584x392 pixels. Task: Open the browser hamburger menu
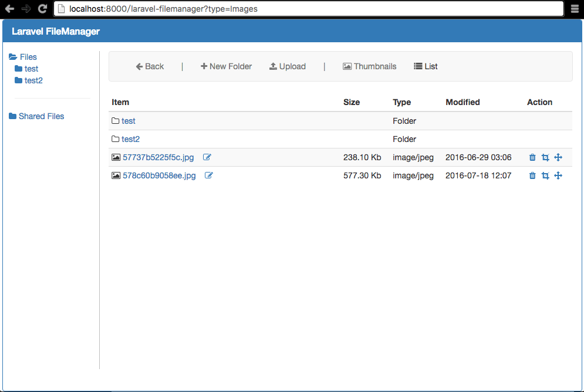[x=575, y=8]
